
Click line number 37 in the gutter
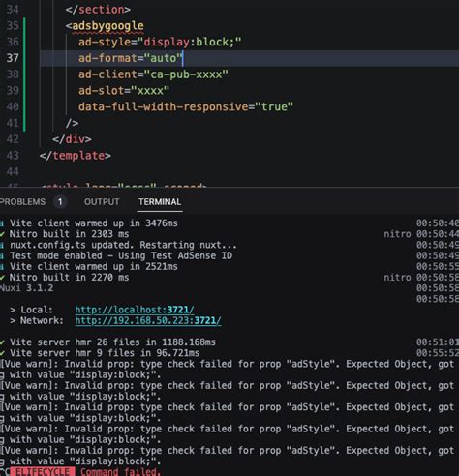pyautogui.click(x=13, y=58)
